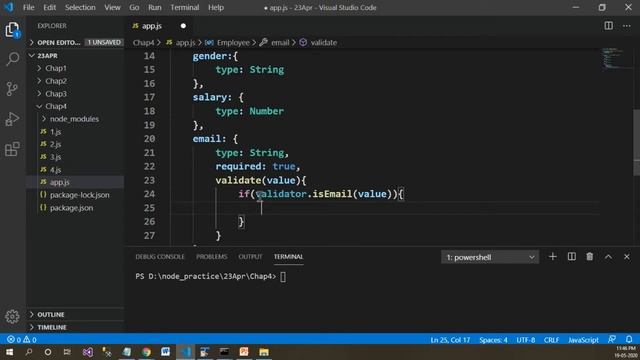The image size is (640, 360).
Task: Open Chrome from the taskbar
Action: 146,352
